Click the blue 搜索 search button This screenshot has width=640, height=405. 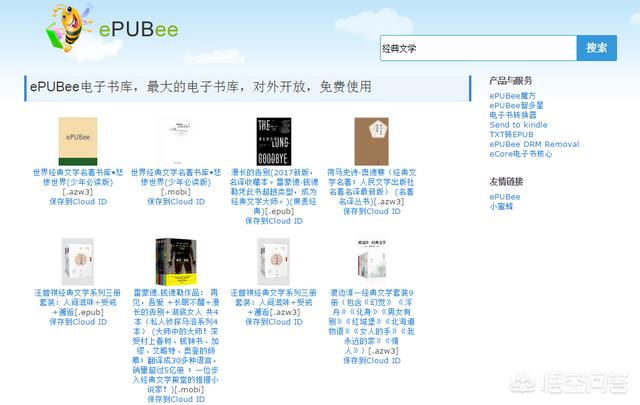tap(596, 48)
